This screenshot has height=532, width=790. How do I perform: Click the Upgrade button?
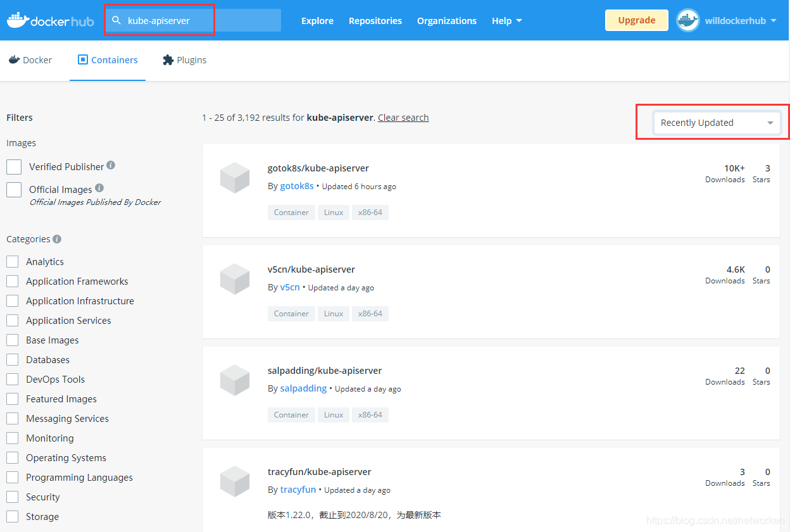(637, 20)
